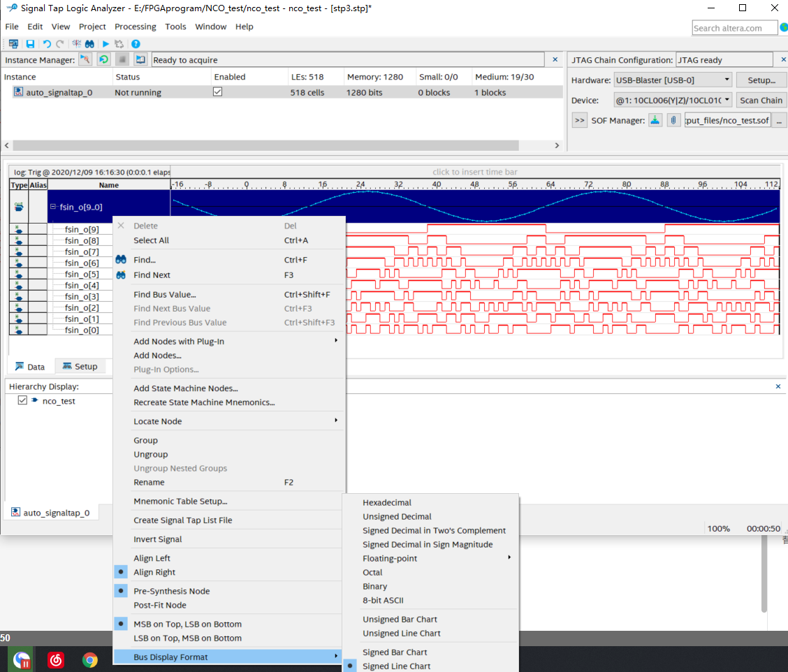Switch to the Data tab
Screen dimensions: 788x672
pos(30,367)
